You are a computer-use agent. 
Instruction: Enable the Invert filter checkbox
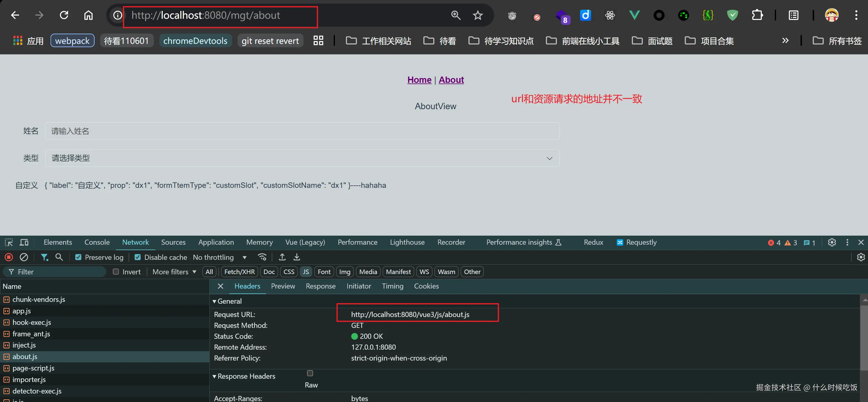116,272
